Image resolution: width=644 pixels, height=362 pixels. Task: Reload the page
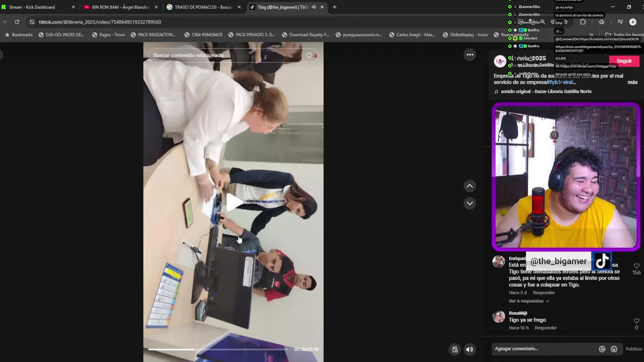coord(17,22)
